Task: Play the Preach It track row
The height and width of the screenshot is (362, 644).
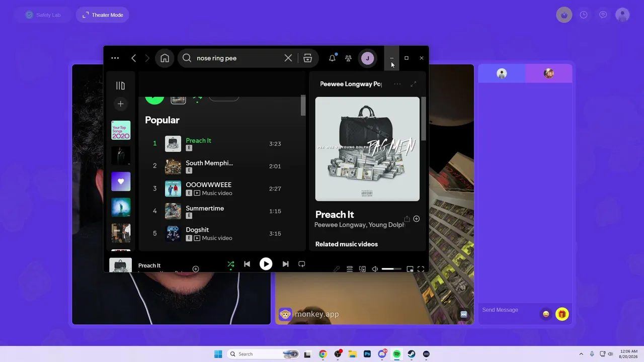Action: pos(221,144)
